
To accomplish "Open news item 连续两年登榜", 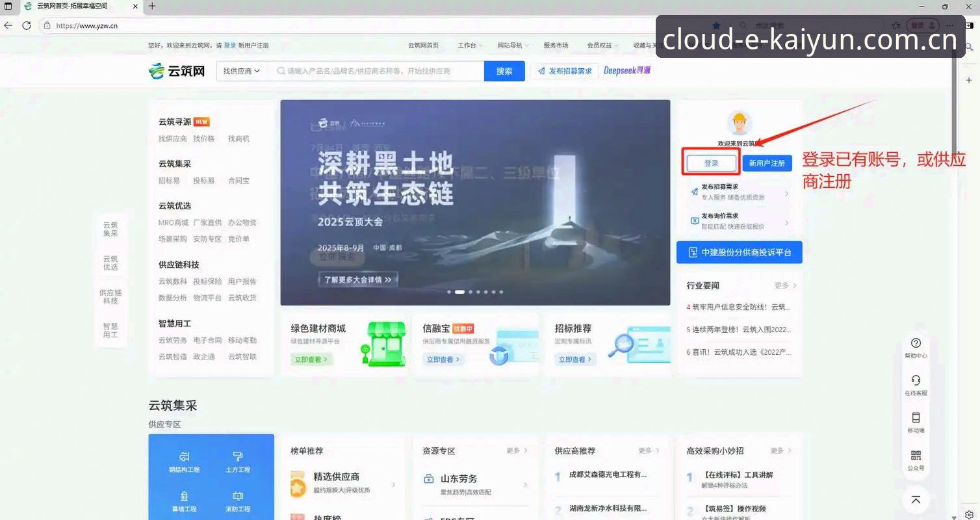I will (739, 330).
